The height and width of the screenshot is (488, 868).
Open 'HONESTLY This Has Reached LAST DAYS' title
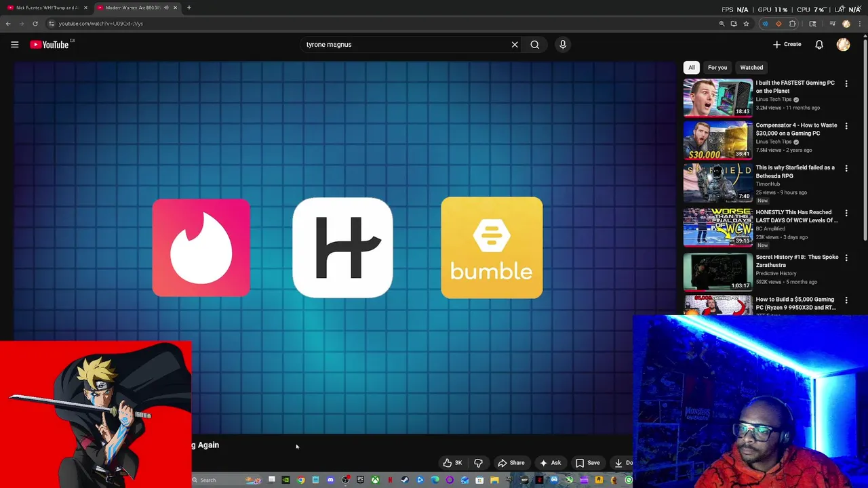[796, 216]
